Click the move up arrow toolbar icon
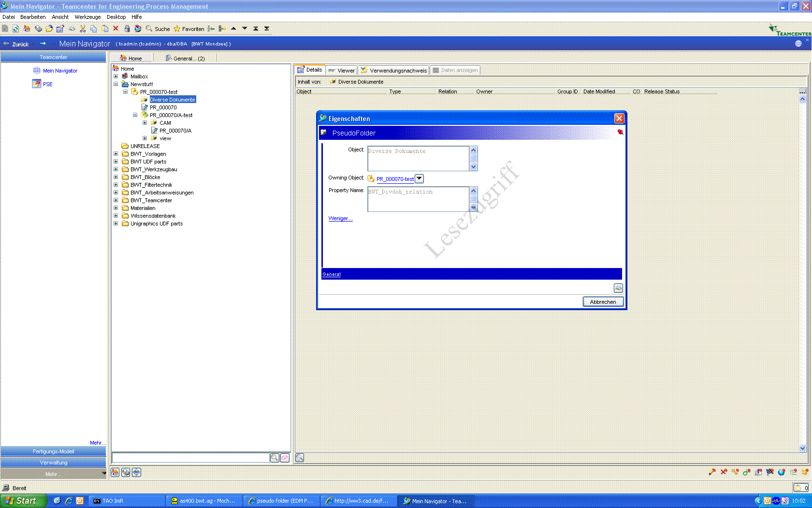This screenshot has width=812, height=508. click(233, 29)
